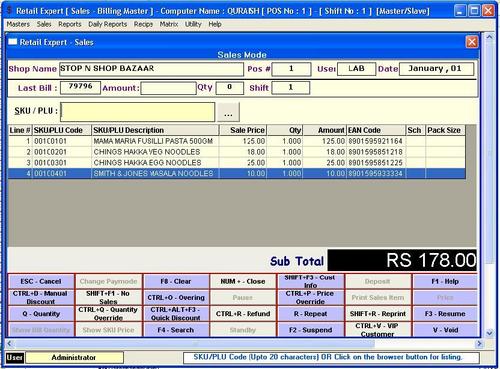500x369 pixels.
Task: Click SHIFT+F3 - Cust Info button
Action: click(310, 281)
